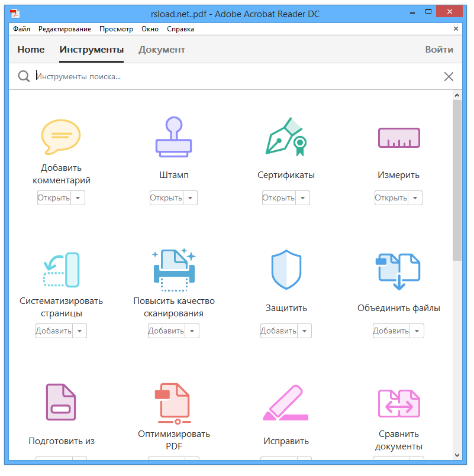Expand dropdown arrow for Добавить under Защитить
Viewport: 474px width, 476px height.
(x=304, y=331)
